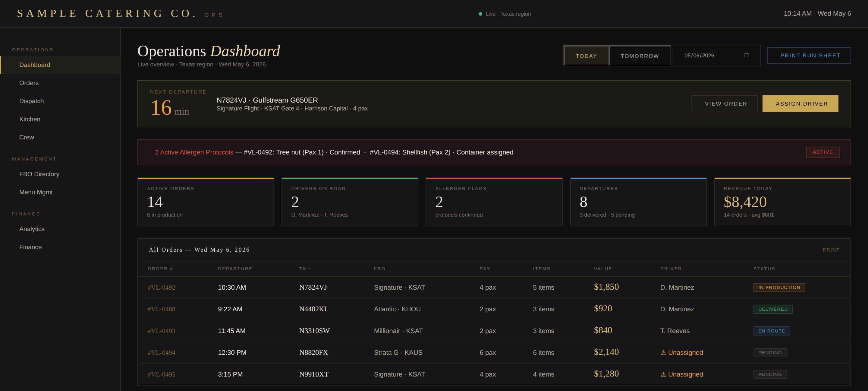Open the Departures card
Viewport: 868px width, 391px height.
[638, 202]
